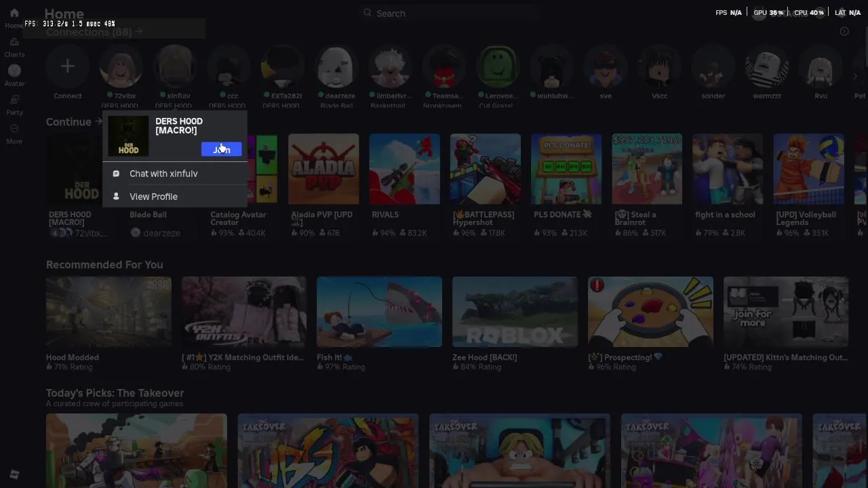Screen dimensions: 868x488
Task: Open the Home sidebar icon
Action: coord(14,14)
